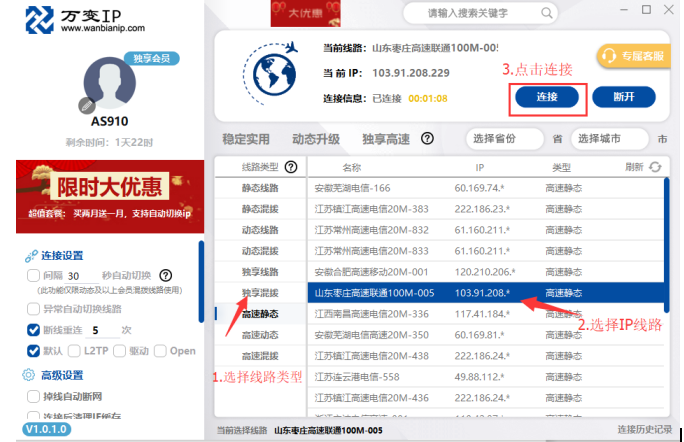Click the 连接 connect button
The height and width of the screenshot is (442, 684).
click(547, 97)
